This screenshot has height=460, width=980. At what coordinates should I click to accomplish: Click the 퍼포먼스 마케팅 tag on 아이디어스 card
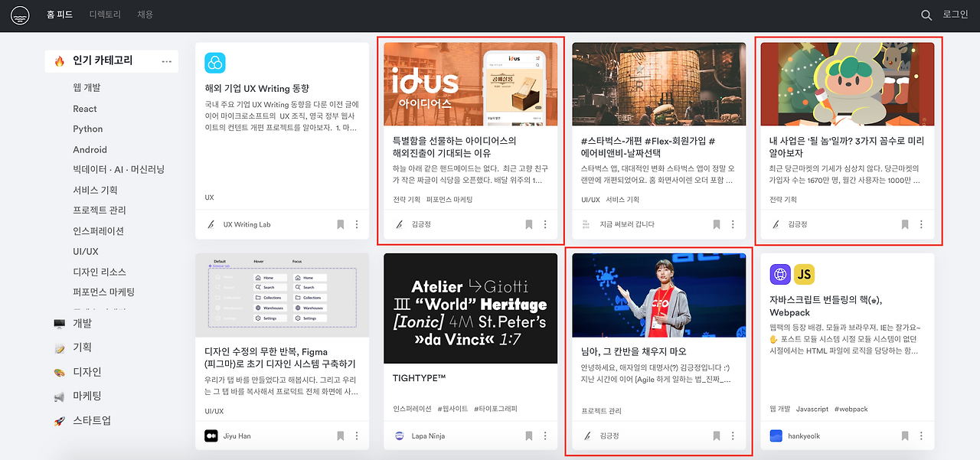[449, 200]
